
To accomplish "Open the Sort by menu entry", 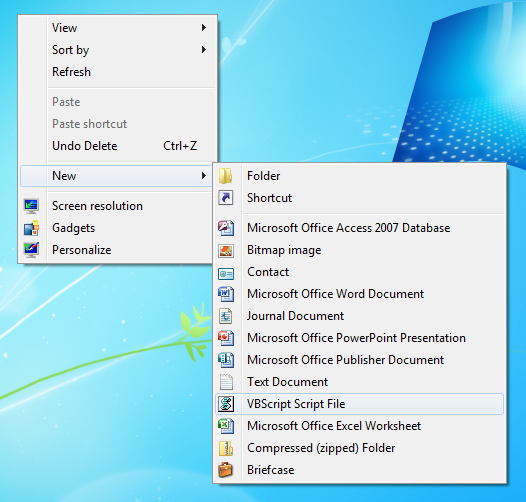I will [x=117, y=50].
